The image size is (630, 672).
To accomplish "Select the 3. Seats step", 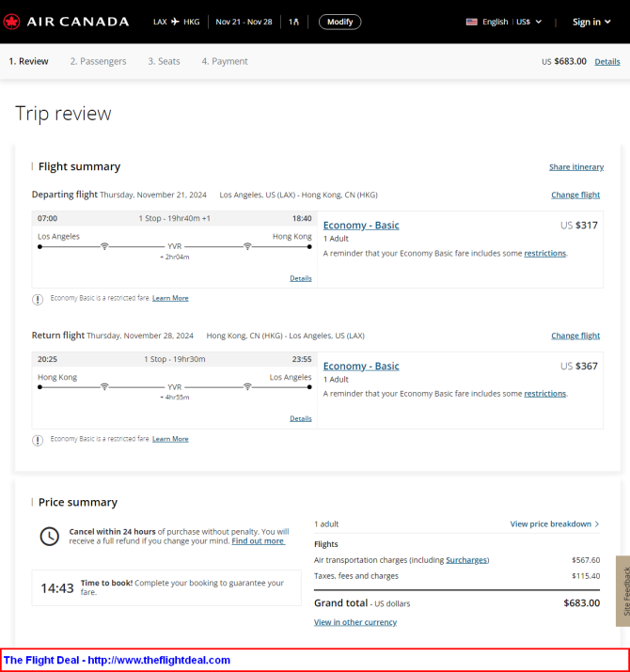I will click(164, 61).
